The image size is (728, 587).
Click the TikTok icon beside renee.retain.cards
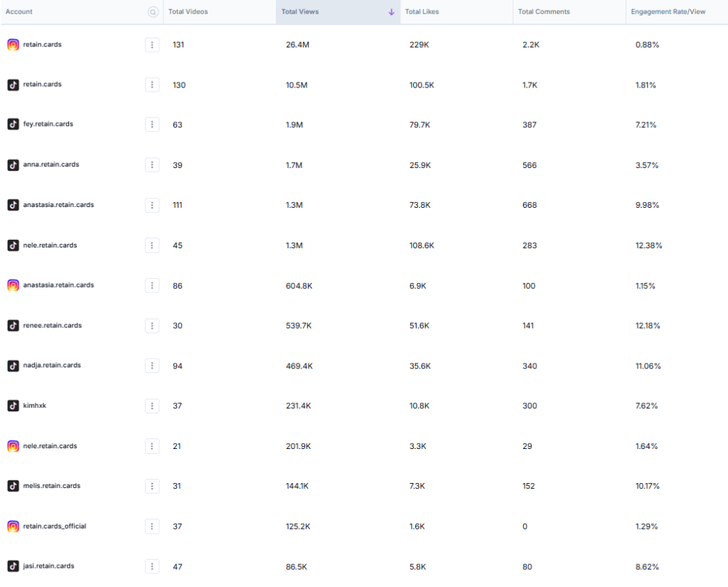click(x=13, y=325)
